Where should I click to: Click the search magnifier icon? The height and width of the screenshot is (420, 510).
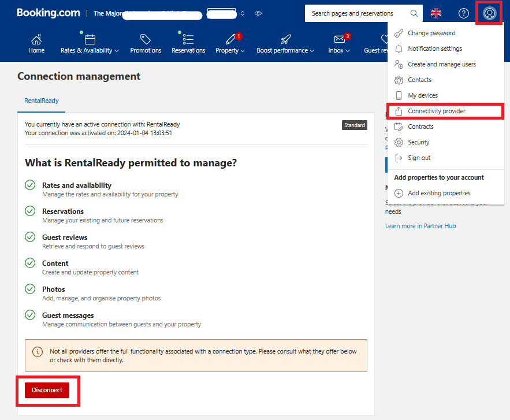[414, 13]
